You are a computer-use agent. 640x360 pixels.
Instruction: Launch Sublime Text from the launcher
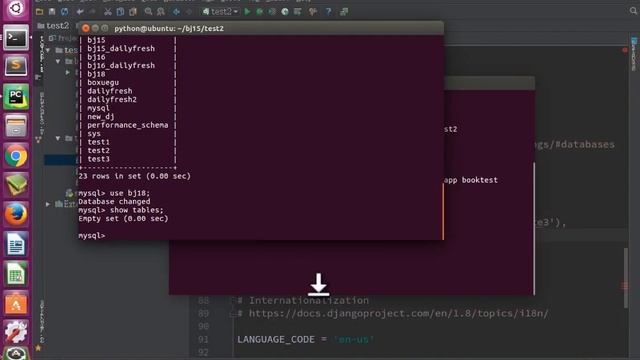click(16, 67)
